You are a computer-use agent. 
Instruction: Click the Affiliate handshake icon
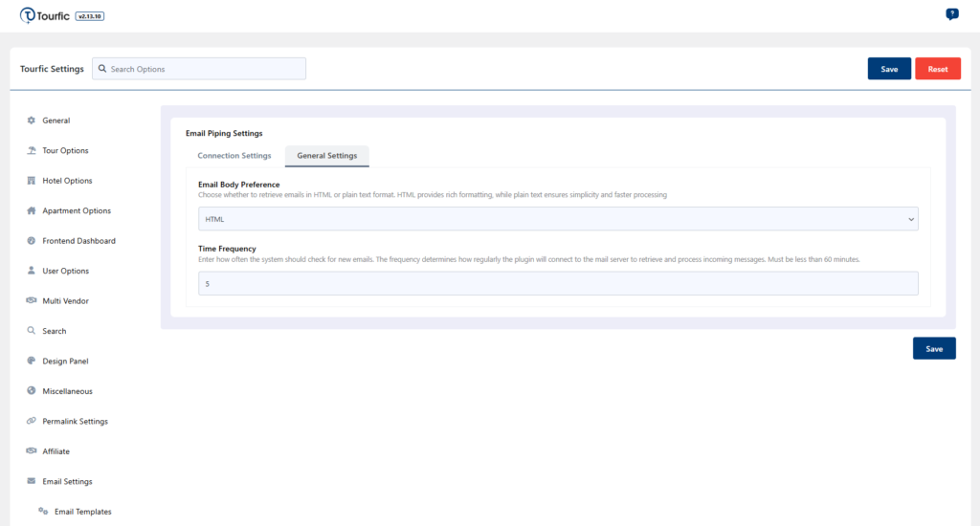pos(32,450)
